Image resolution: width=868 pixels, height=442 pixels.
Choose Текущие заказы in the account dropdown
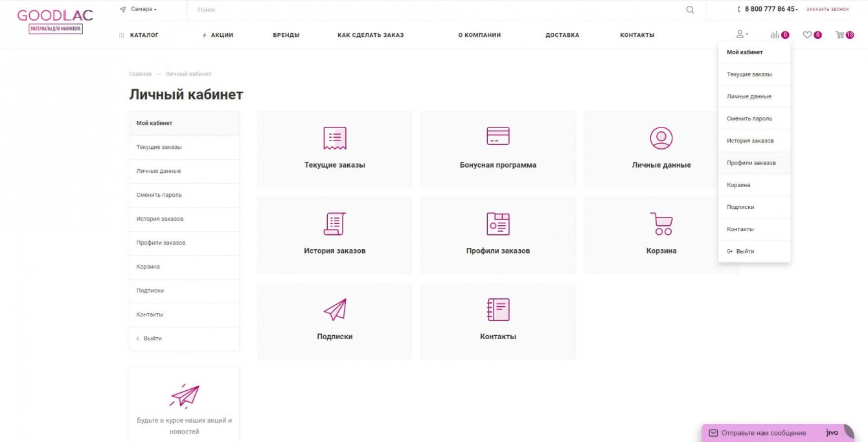coord(755,74)
